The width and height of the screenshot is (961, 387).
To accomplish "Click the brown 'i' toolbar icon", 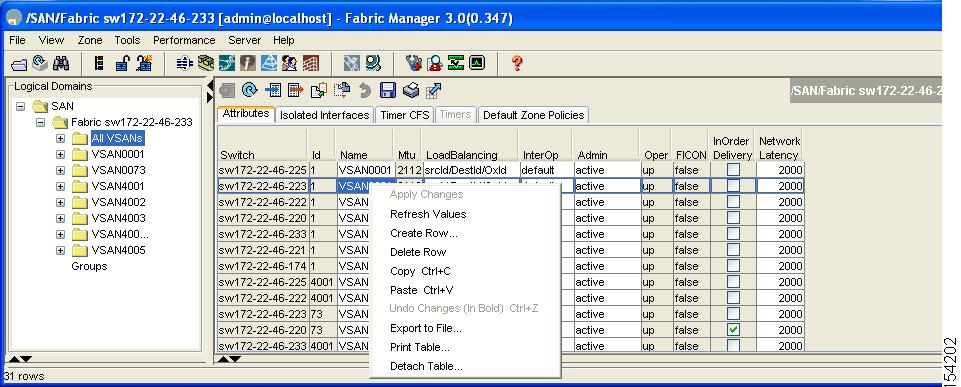I will [248, 63].
